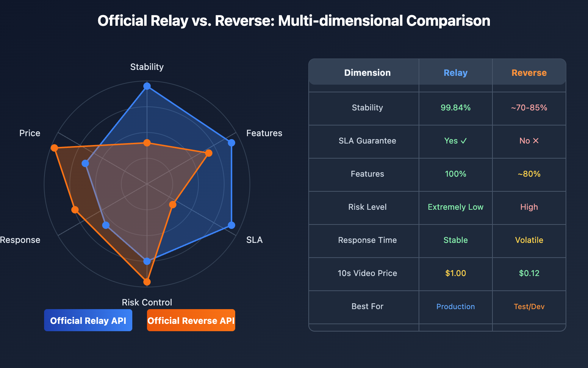Viewport: 588px width, 368px height.
Task: Click the orange Risk Control point on radar
Action: pyautogui.click(x=147, y=282)
